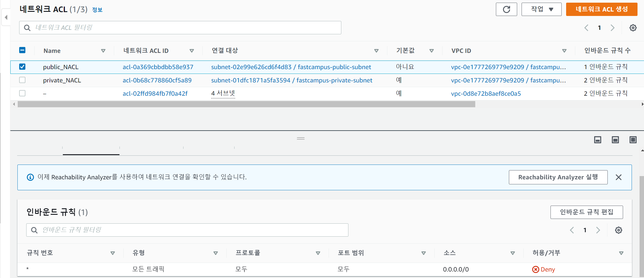The width and height of the screenshot is (644, 278).
Task: Go to previous page of network ACLs
Action: tap(586, 28)
